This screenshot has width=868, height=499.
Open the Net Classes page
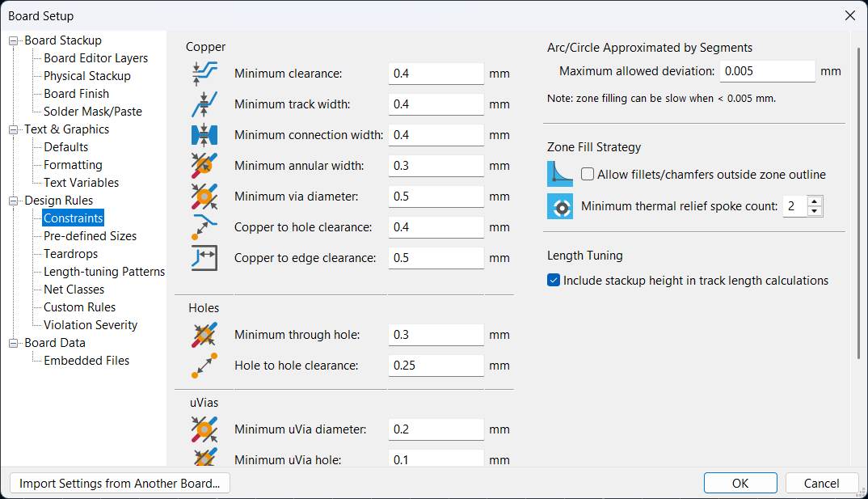click(x=74, y=290)
